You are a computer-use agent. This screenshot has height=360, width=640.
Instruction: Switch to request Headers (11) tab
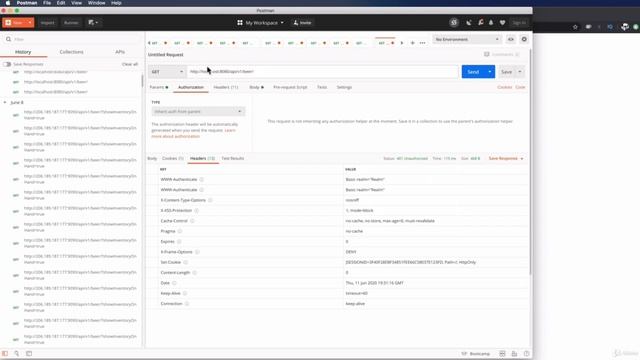[x=226, y=87]
